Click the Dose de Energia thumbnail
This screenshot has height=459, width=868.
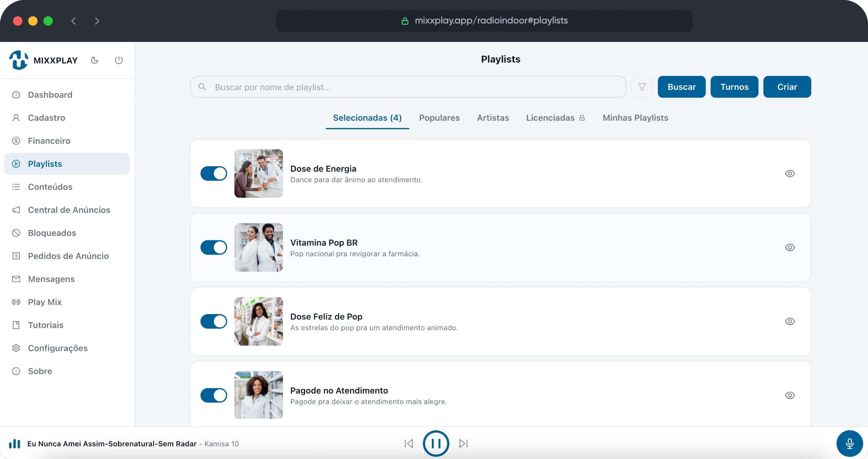[259, 173]
